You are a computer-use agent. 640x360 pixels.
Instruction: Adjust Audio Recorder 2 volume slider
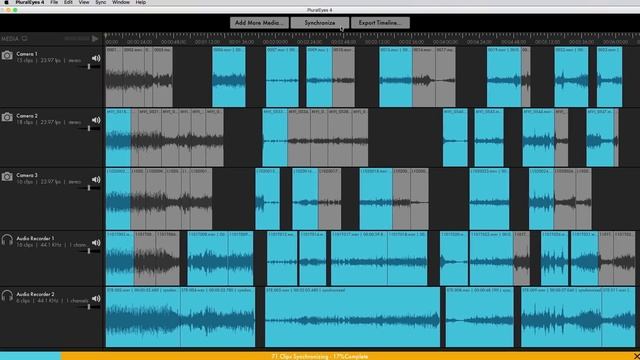click(x=89, y=307)
